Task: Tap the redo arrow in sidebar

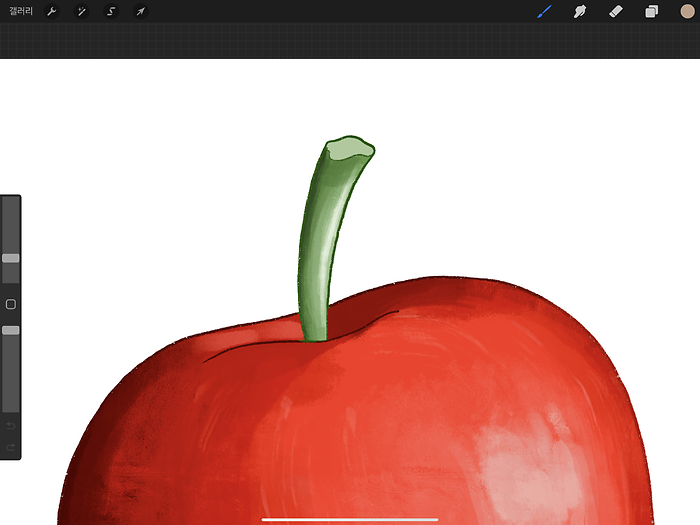Action: [x=11, y=446]
